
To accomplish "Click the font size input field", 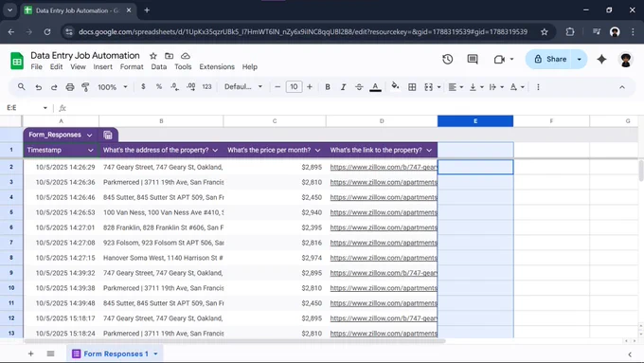I will (294, 87).
